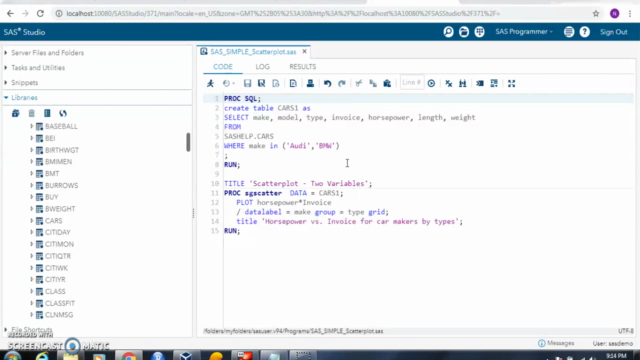Run the SAS program with the running-man icon
This screenshot has width=640, height=360.
211,83
